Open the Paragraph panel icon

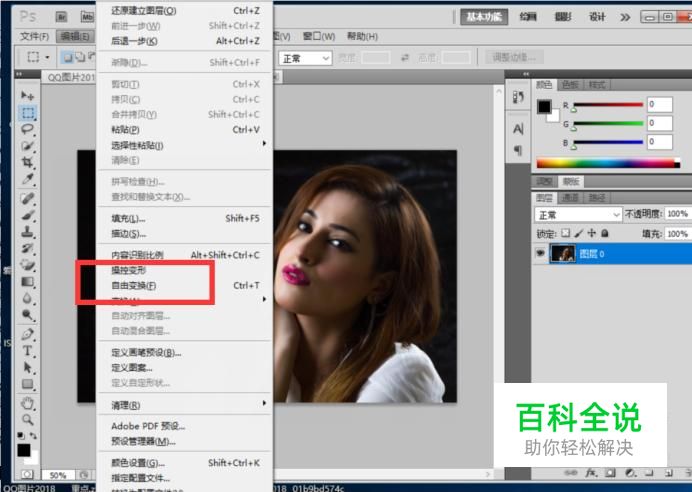(518, 151)
